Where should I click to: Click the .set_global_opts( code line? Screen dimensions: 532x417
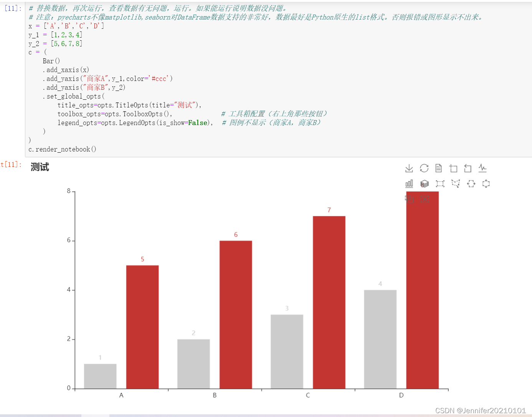click(73, 96)
